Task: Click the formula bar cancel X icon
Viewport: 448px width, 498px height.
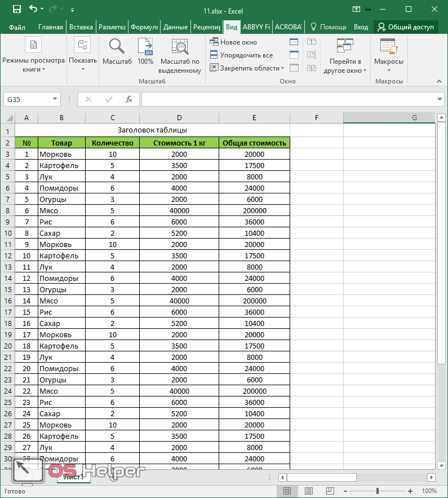Action: tap(88, 99)
